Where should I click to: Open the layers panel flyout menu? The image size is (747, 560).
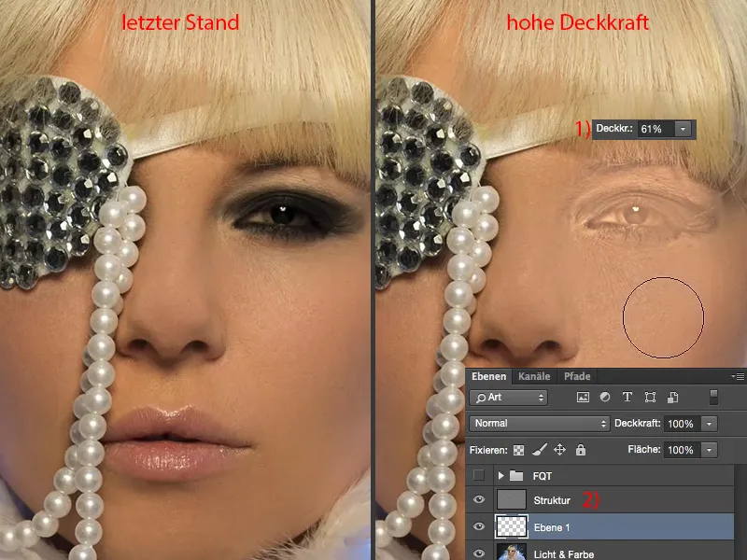pos(738,376)
